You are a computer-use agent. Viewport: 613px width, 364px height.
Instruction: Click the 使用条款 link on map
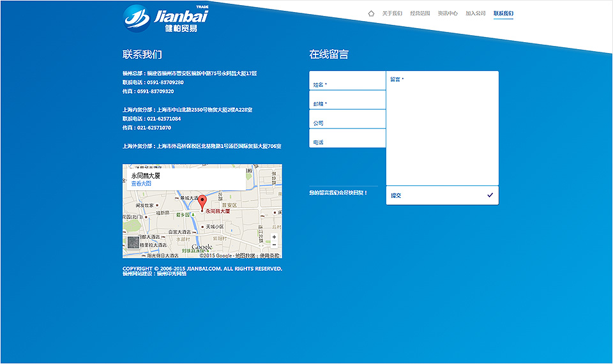270,255
